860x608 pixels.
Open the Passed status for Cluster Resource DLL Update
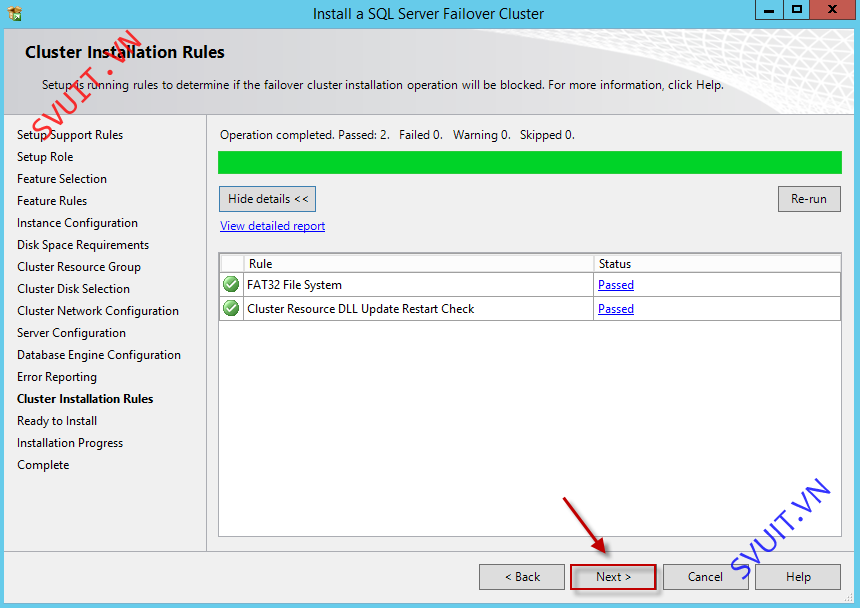tap(616, 309)
